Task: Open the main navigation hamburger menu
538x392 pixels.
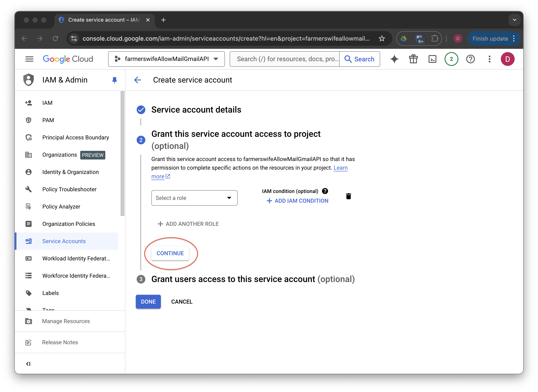Action: tap(29, 59)
